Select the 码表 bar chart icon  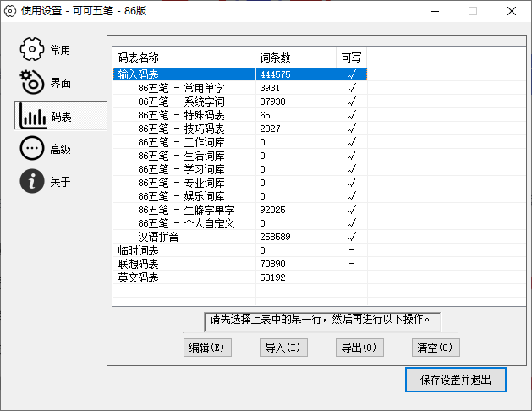click(33, 116)
